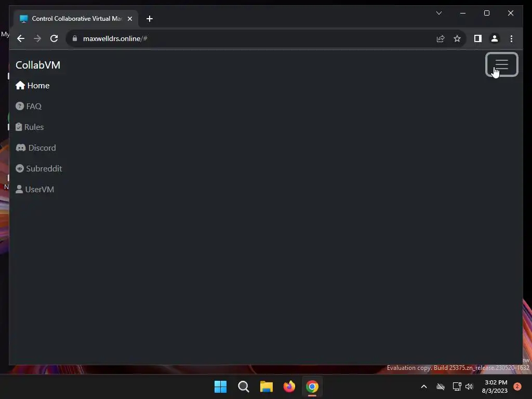This screenshot has height=399, width=532.
Task: Reload the page with the refresh icon
Action: tap(54, 38)
